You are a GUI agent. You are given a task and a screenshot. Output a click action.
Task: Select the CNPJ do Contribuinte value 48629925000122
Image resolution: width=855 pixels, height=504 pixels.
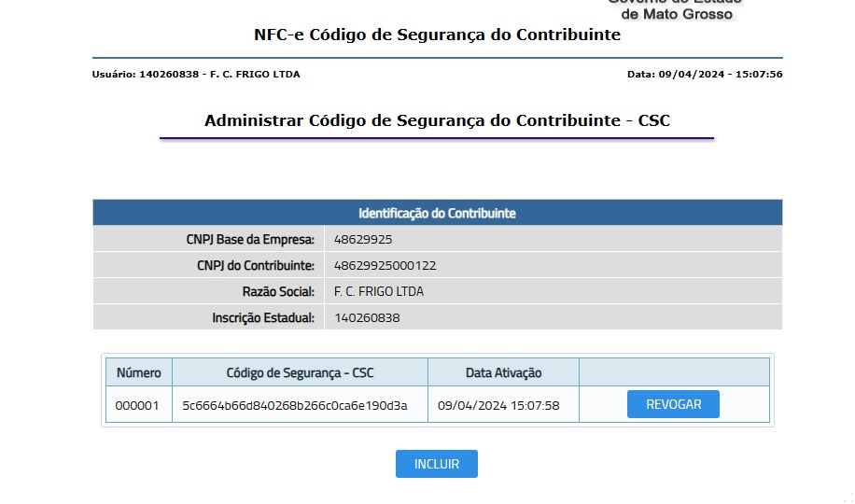pos(385,265)
